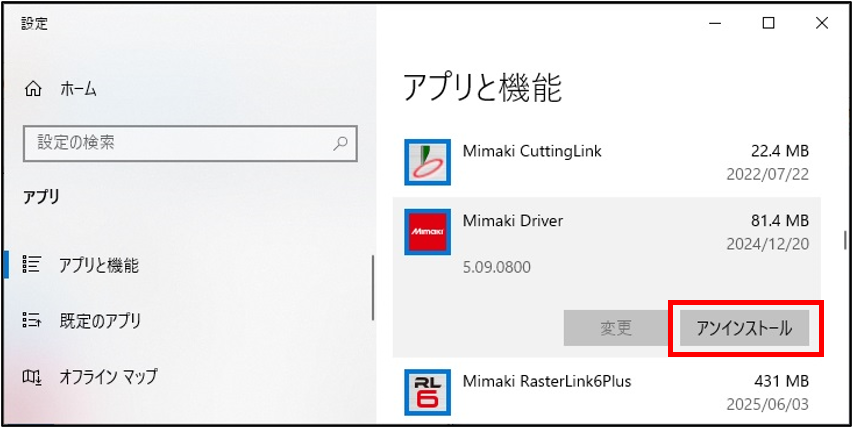Click the アプリと機能 list icon in sidebar
Viewport: 853px width, 429px height.
point(32,265)
